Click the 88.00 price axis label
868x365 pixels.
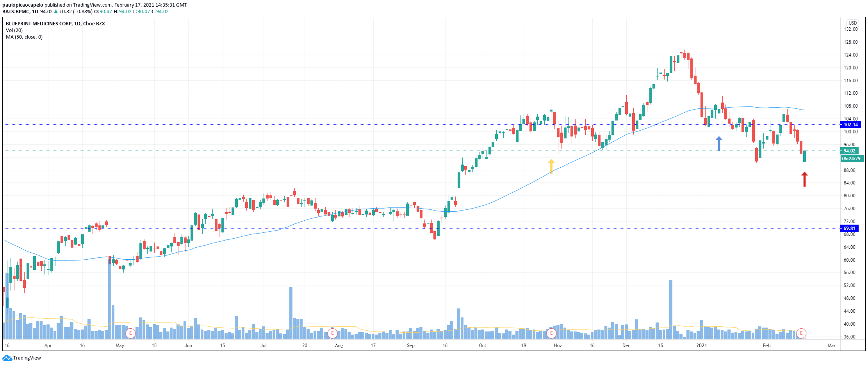click(849, 170)
